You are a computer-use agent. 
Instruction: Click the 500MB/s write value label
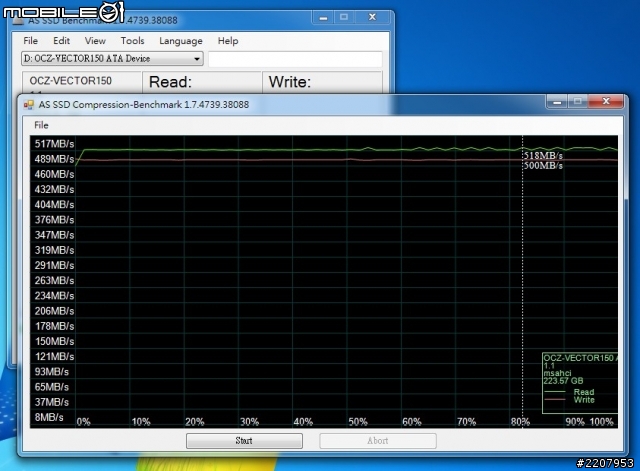(x=543, y=165)
